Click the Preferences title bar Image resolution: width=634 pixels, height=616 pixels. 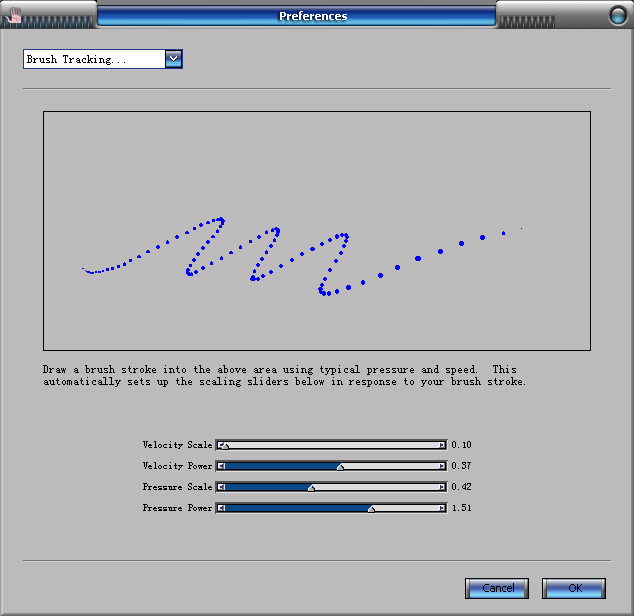(296, 16)
